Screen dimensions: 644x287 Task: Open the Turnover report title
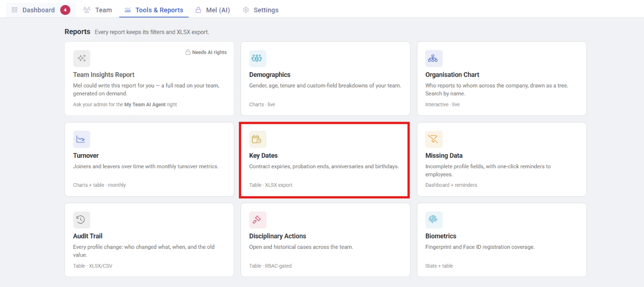click(86, 156)
